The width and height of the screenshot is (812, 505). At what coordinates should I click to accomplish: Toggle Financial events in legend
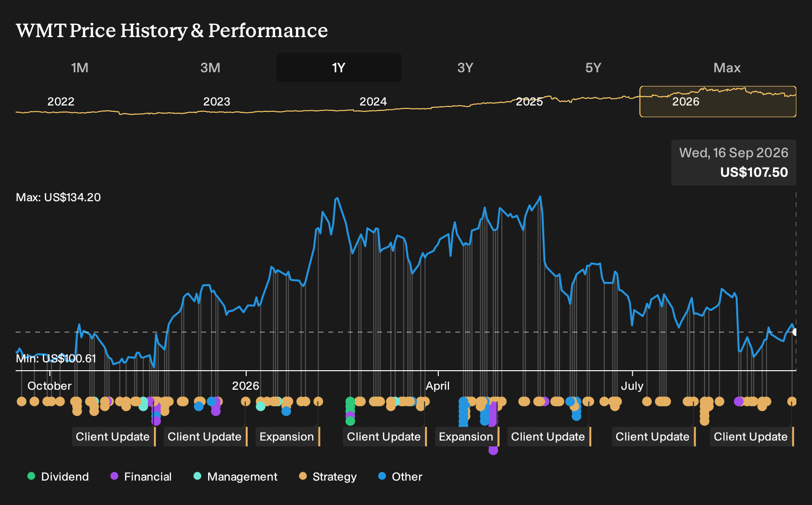[x=141, y=477]
